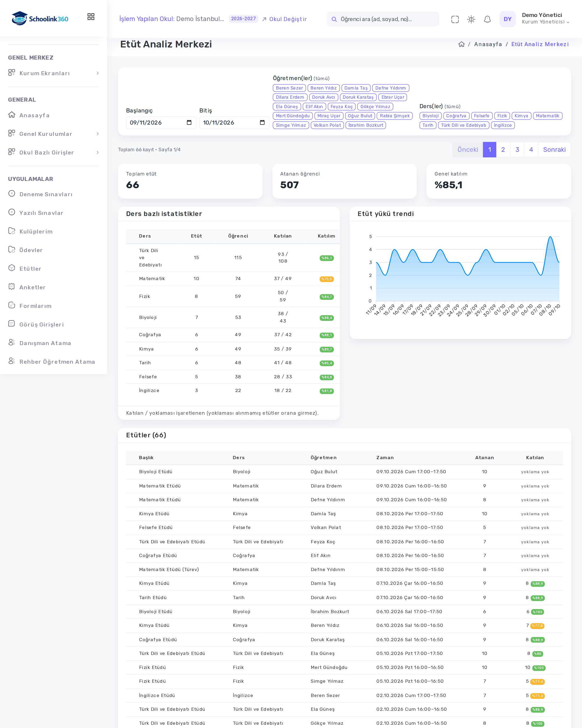The image size is (582, 728).
Task: Toggle the İngilizce subject filter
Action: click(x=503, y=125)
